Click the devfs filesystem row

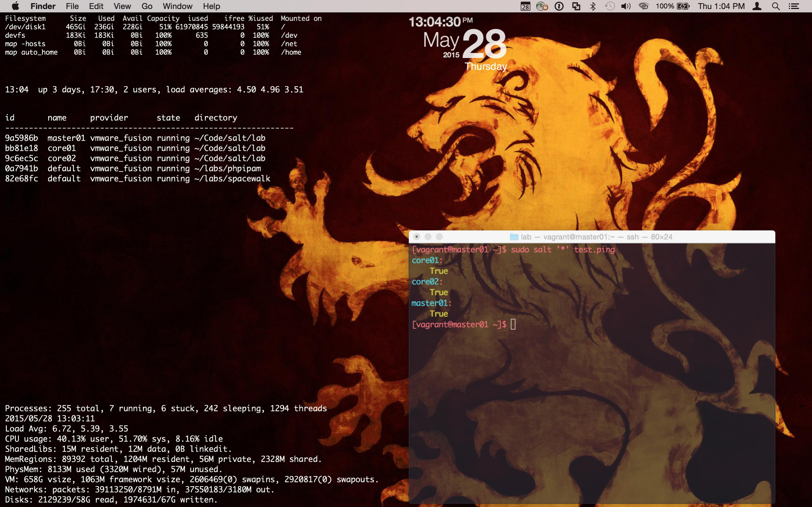pos(151,35)
